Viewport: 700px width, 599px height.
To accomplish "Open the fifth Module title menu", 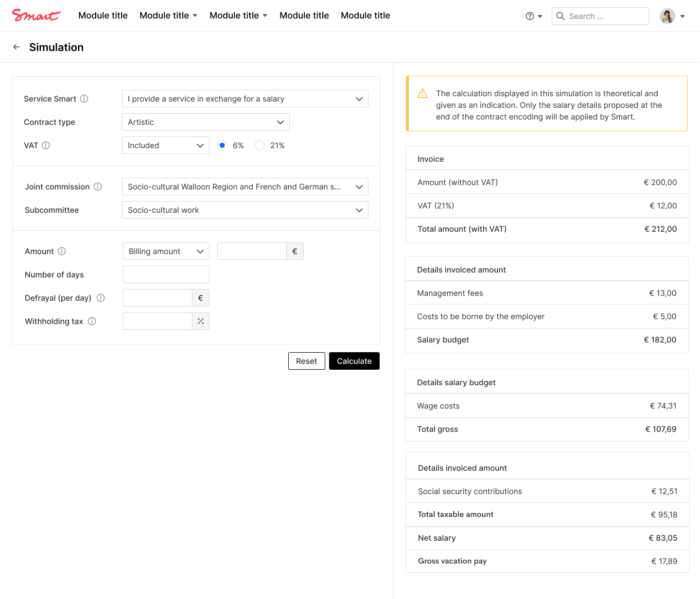I will [x=366, y=16].
